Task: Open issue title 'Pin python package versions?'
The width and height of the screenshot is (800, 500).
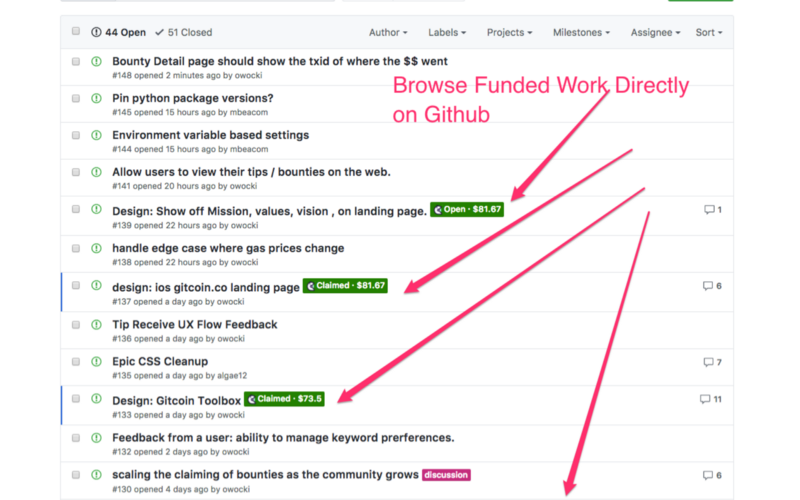Action: click(x=193, y=98)
